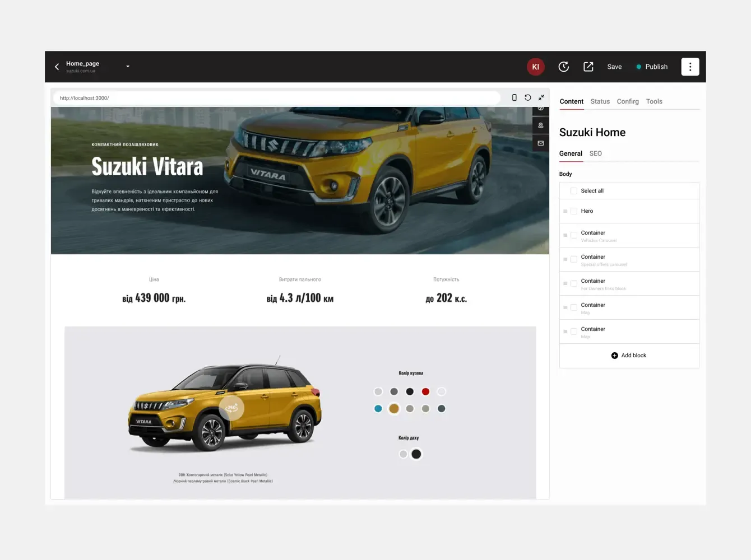Collapse the preview with the shrink arrows icon
The image size is (751, 560).
click(x=541, y=97)
